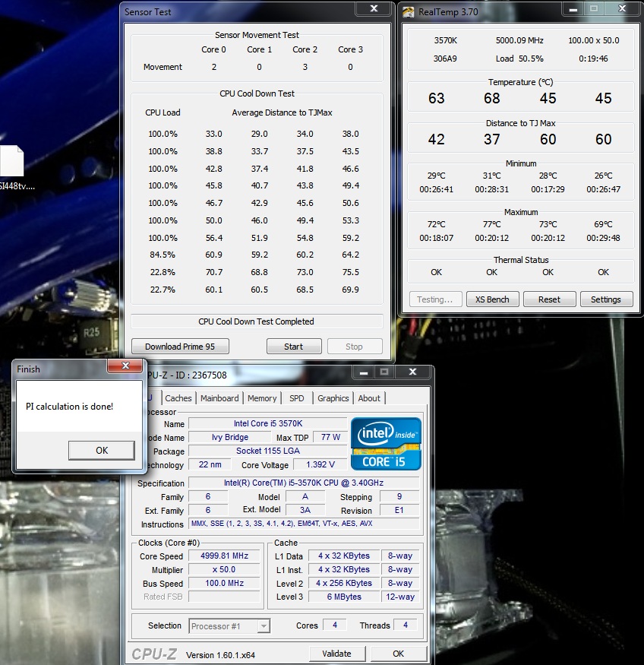Close the Sensor Test window
Screen dimensions: 644x665
[x=374, y=8]
